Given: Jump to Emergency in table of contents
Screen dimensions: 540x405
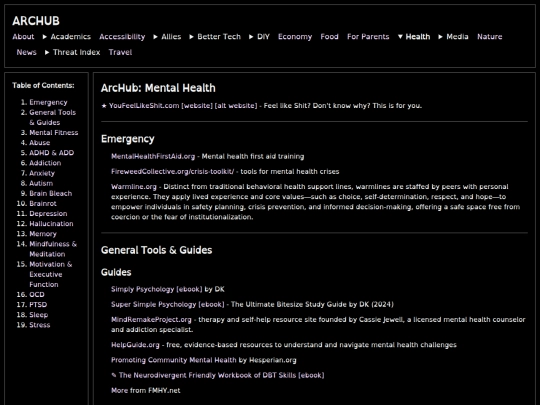Looking at the screenshot, I should click(48, 102).
